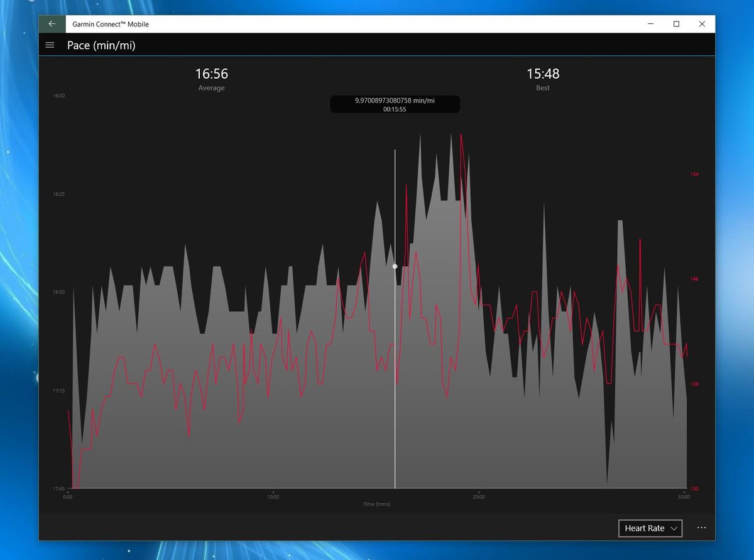Click the pace tooltip showing 00:15:55

395,104
